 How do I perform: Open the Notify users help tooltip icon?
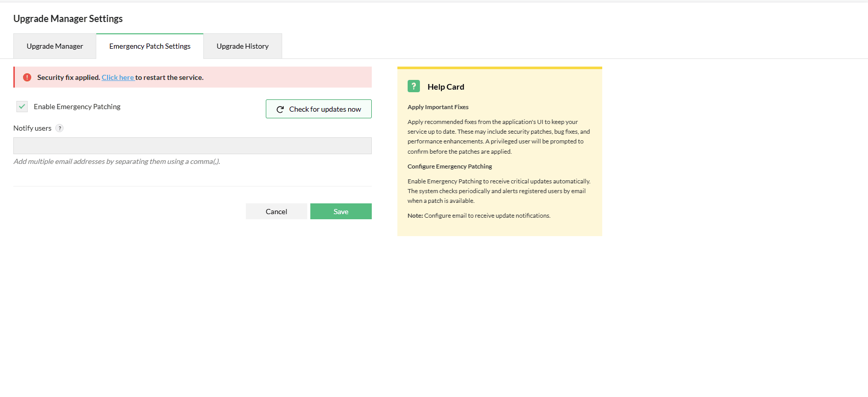(x=59, y=128)
